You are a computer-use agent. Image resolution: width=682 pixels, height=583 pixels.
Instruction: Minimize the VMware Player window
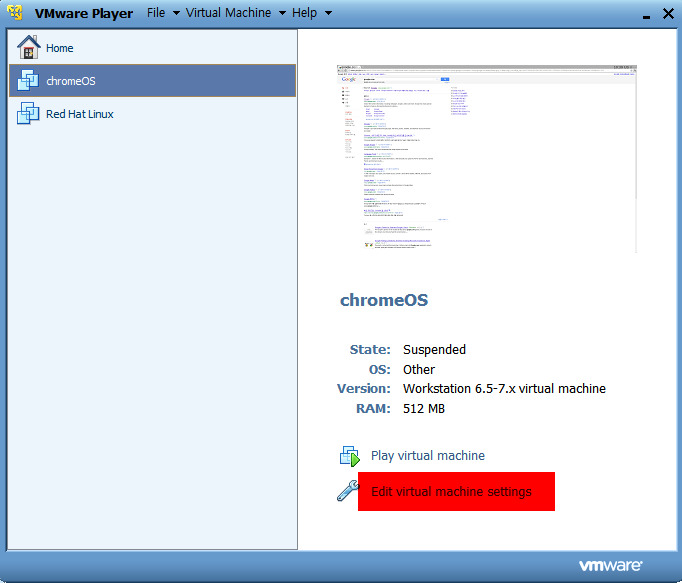pos(646,17)
